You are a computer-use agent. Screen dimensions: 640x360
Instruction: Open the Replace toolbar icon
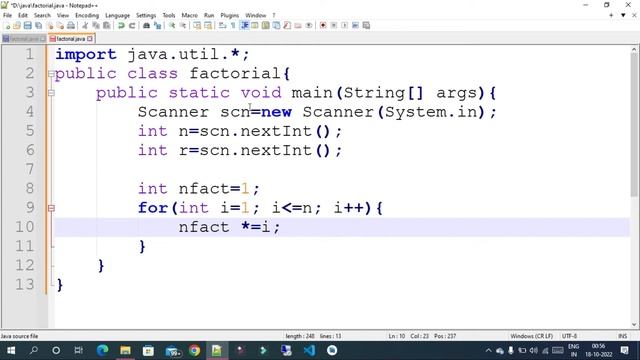pos(157,25)
